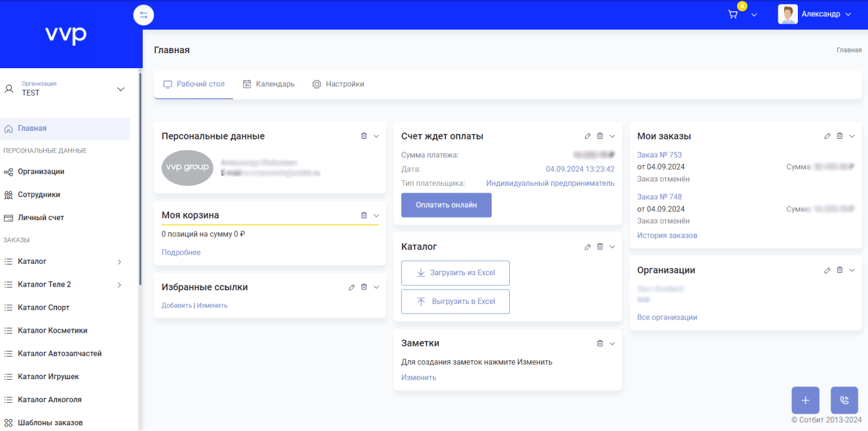Click the plus add-widget floating button
Viewport: 868px width, 431px height.
805,400
